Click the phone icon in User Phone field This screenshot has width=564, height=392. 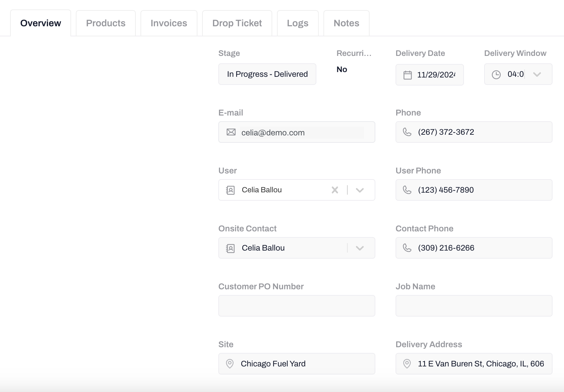tap(407, 190)
